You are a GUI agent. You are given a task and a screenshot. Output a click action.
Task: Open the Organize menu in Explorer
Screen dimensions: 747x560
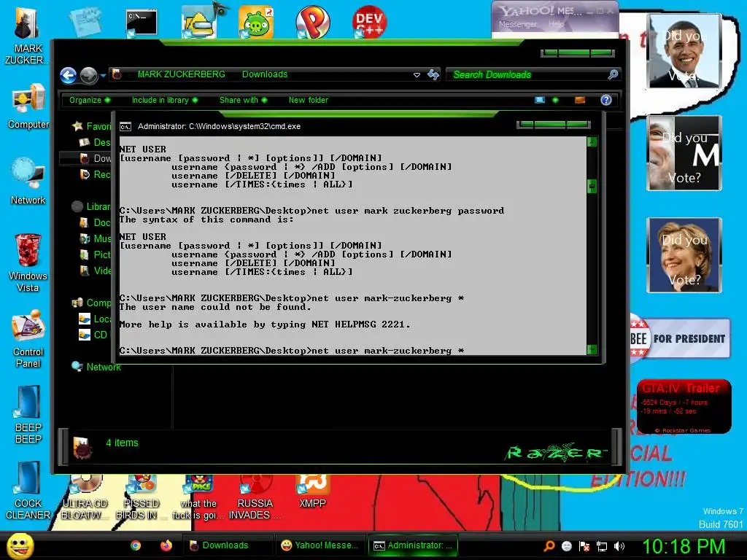[89, 100]
